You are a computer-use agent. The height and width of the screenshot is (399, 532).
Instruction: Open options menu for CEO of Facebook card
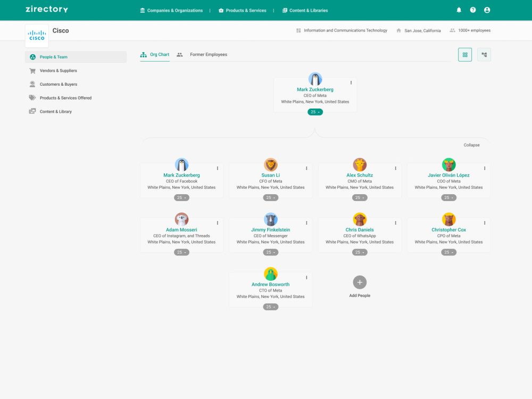tap(218, 168)
